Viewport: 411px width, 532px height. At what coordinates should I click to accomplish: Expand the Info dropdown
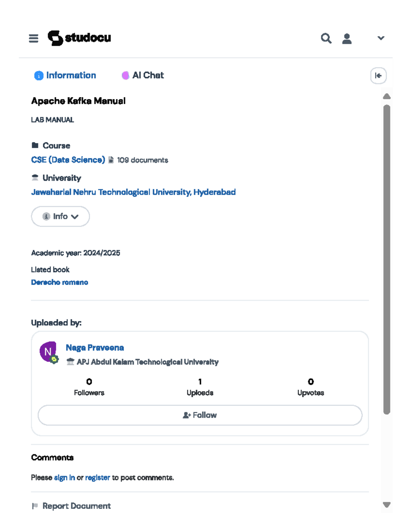[x=60, y=216]
